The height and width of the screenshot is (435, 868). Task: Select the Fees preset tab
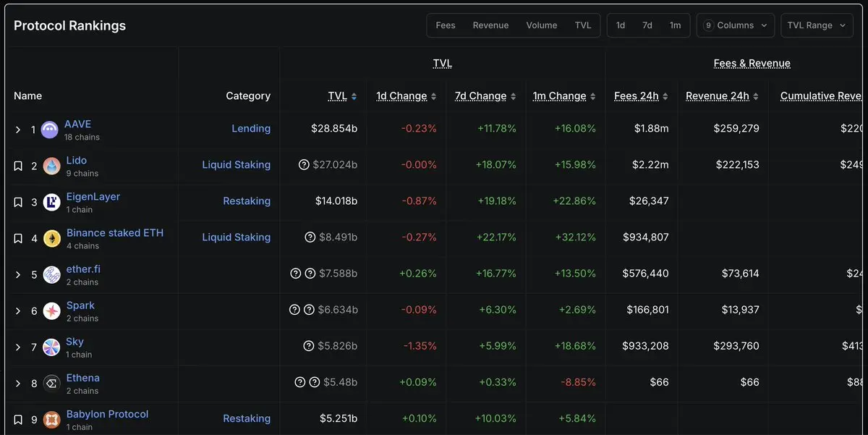pyautogui.click(x=446, y=25)
